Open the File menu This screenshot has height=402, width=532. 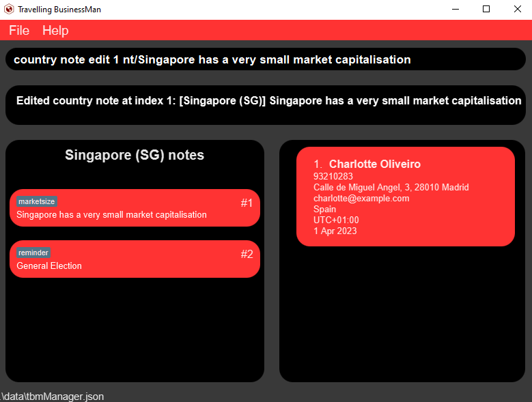[19, 31]
